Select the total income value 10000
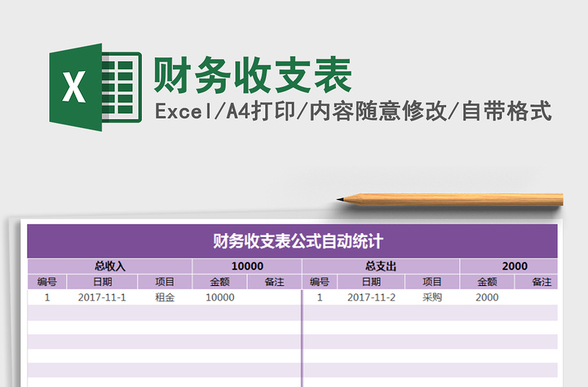This screenshot has height=387, width=588. coord(247,266)
